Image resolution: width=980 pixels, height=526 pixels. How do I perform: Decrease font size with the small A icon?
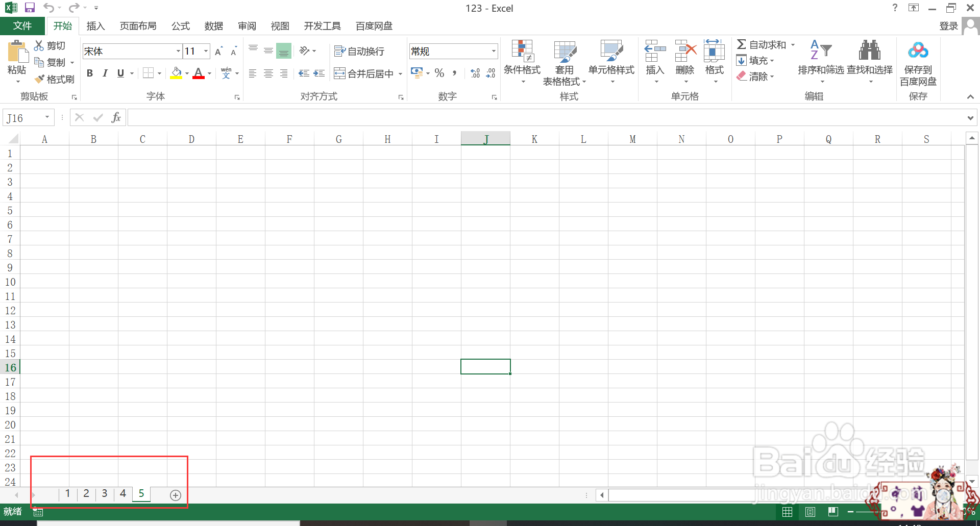coord(234,51)
